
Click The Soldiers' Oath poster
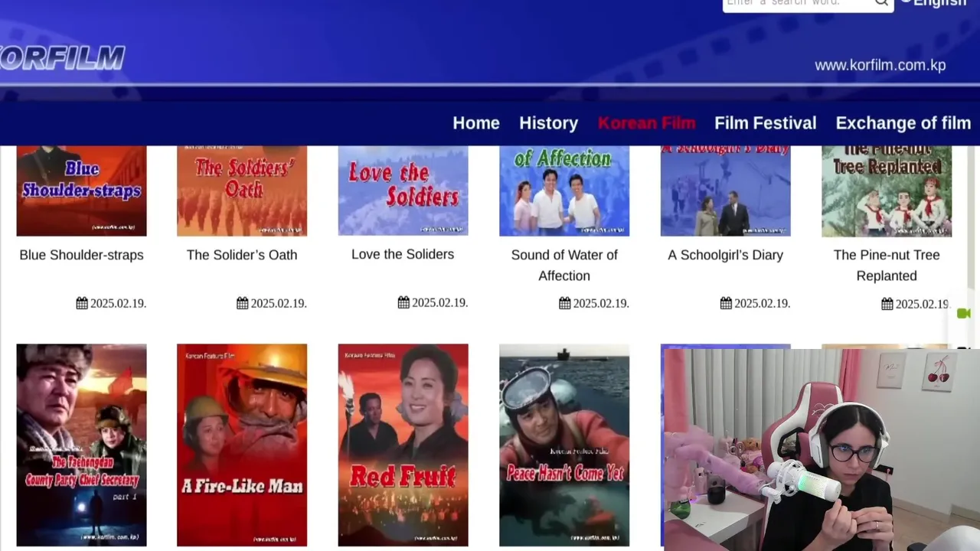click(242, 191)
